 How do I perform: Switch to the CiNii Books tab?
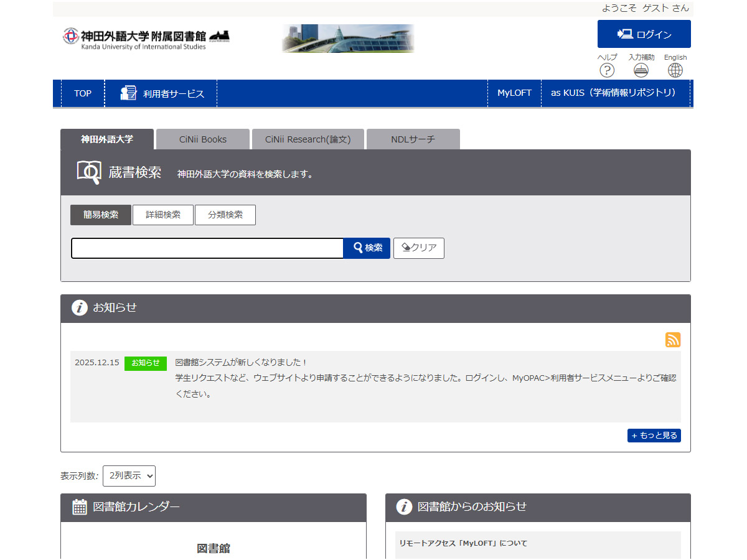202,139
